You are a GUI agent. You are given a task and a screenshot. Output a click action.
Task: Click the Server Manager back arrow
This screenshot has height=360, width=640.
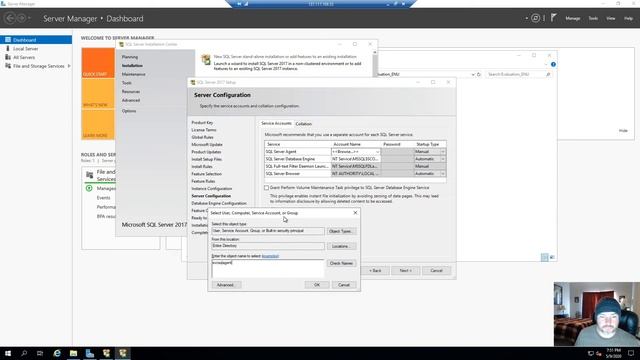coord(10,18)
